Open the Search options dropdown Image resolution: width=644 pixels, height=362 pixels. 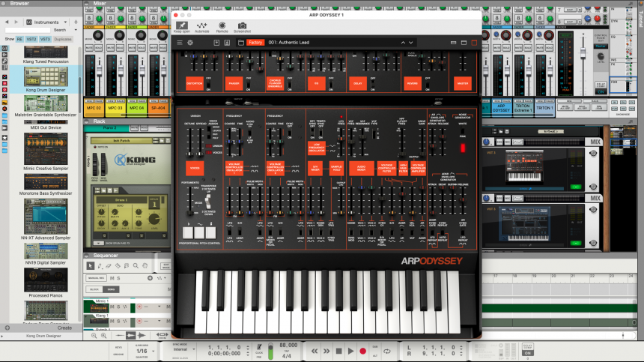click(76, 30)
